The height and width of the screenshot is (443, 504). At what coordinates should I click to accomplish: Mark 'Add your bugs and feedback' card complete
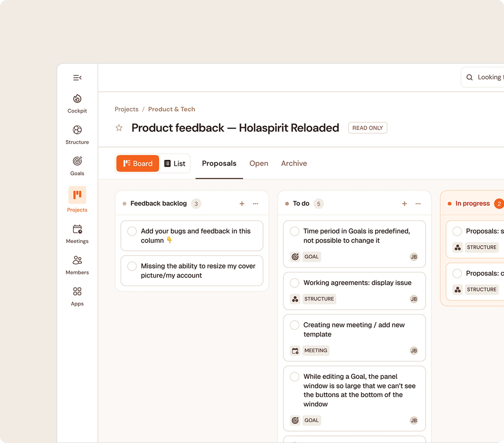coord(132,231)
